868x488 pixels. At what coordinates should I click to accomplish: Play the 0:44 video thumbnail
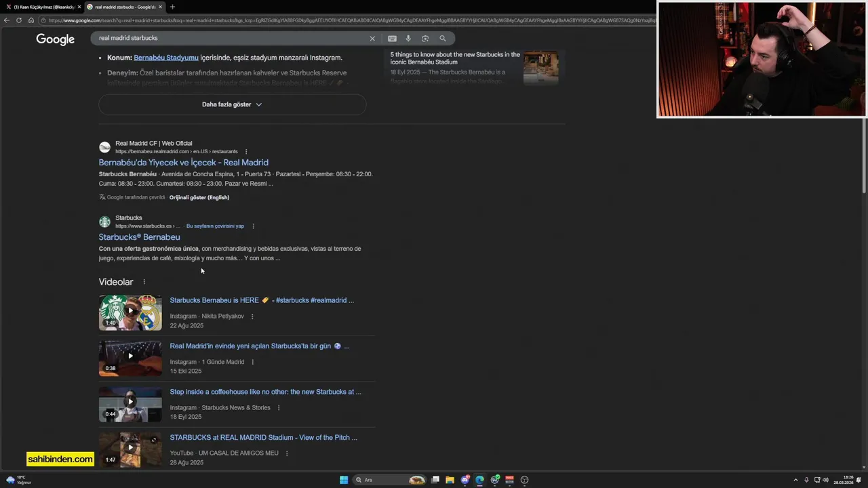pos(130,404)
